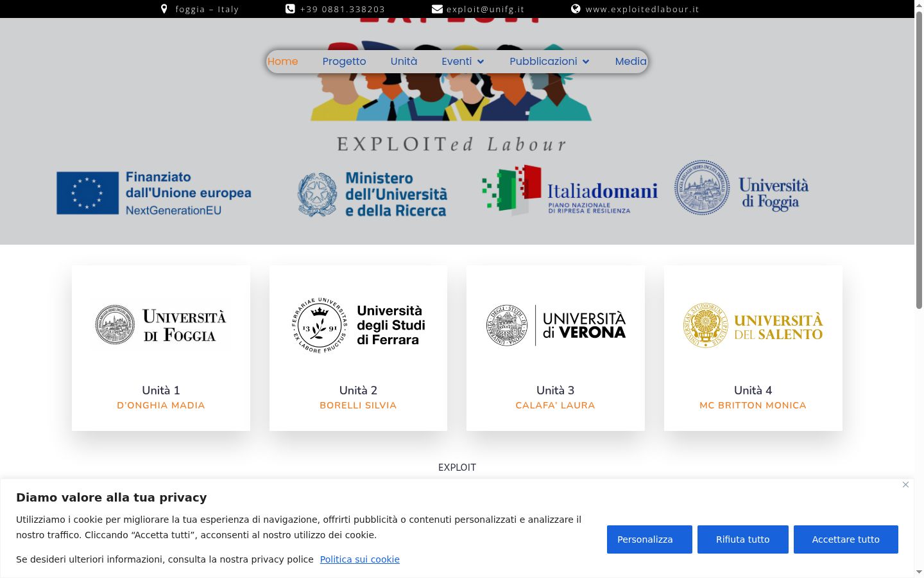
Task: Open MC BRITTON MONICA unit link
Action: click(x=753, y=405)
